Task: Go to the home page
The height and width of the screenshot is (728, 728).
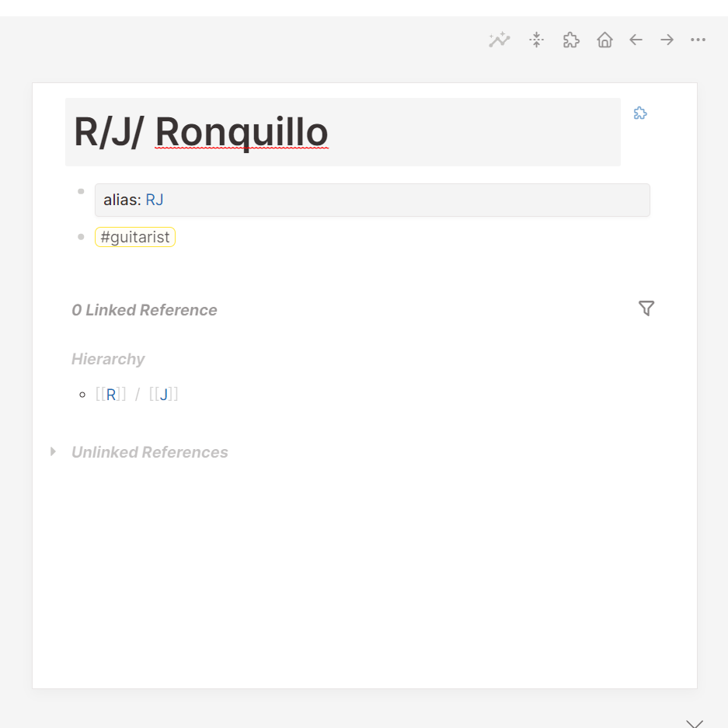Action: (604, 40)
